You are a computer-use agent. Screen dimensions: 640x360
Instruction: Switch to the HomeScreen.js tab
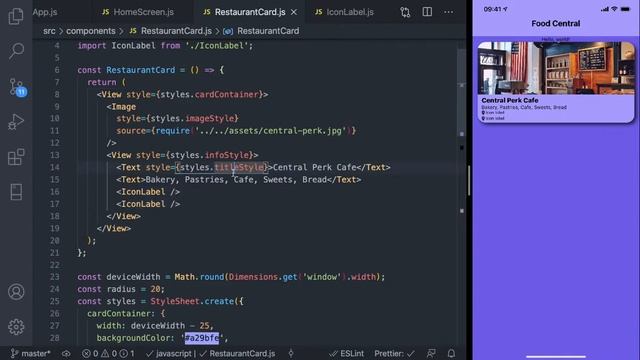138,12
